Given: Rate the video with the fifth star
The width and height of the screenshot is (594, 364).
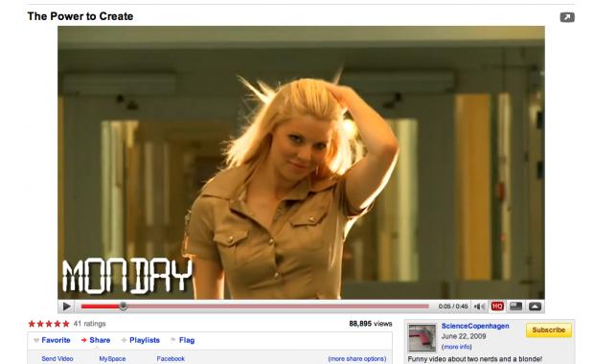Looking at the screenshot, I should click(x=66, y=324).
